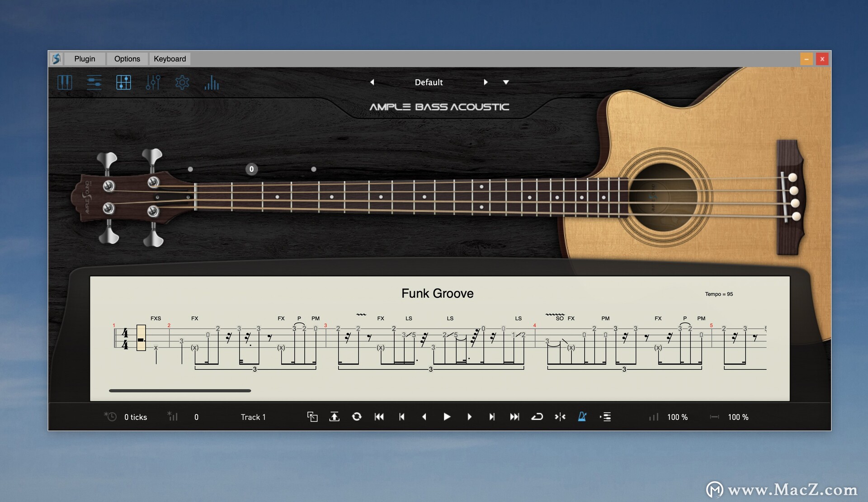Open the Main panel with the piano-keys icon

tap(65, 82)
